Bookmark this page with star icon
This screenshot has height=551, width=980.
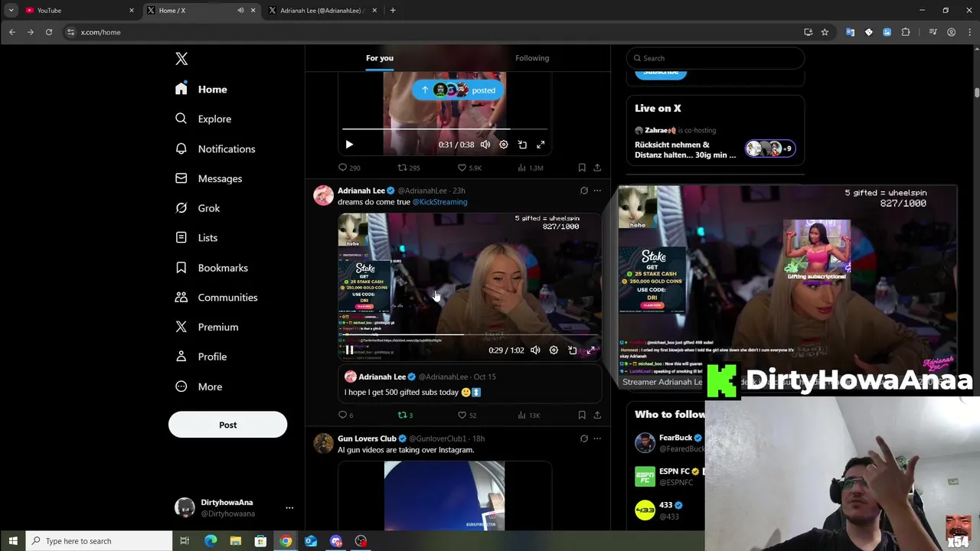(x=825, y=32)
